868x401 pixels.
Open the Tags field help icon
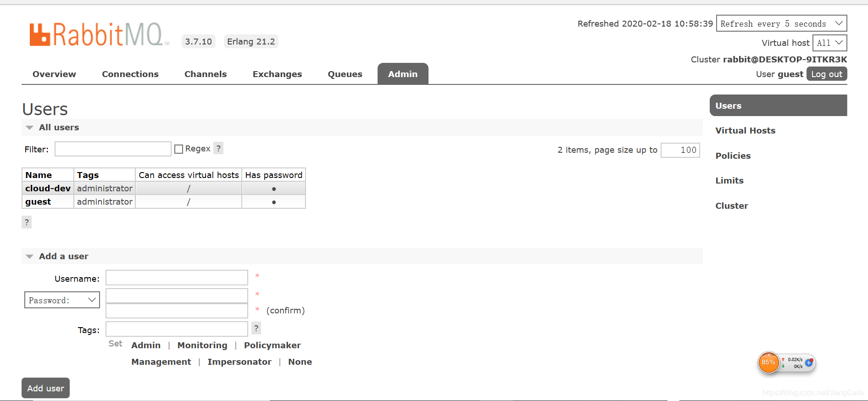256,328
